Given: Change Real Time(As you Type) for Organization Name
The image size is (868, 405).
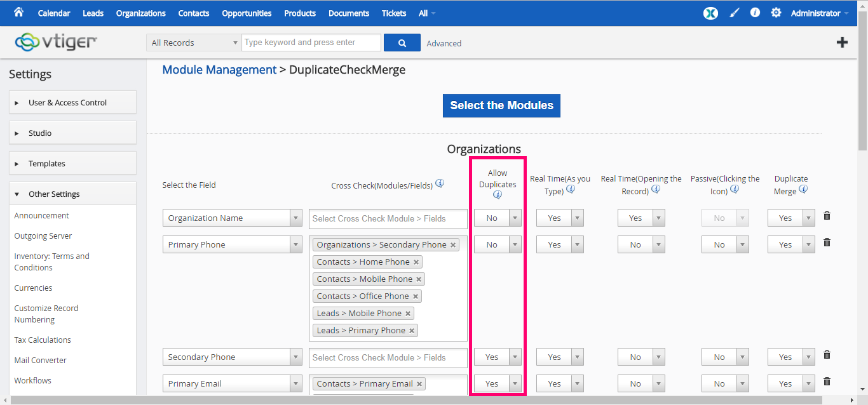Looking at the screenshot, I should click(x=560, y=218).
